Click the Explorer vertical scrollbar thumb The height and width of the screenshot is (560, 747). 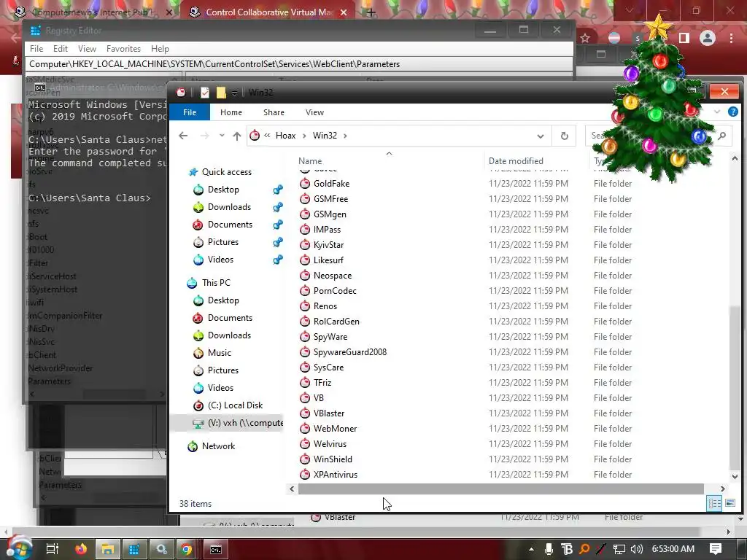pyautogui.click(x=735, y=387)
